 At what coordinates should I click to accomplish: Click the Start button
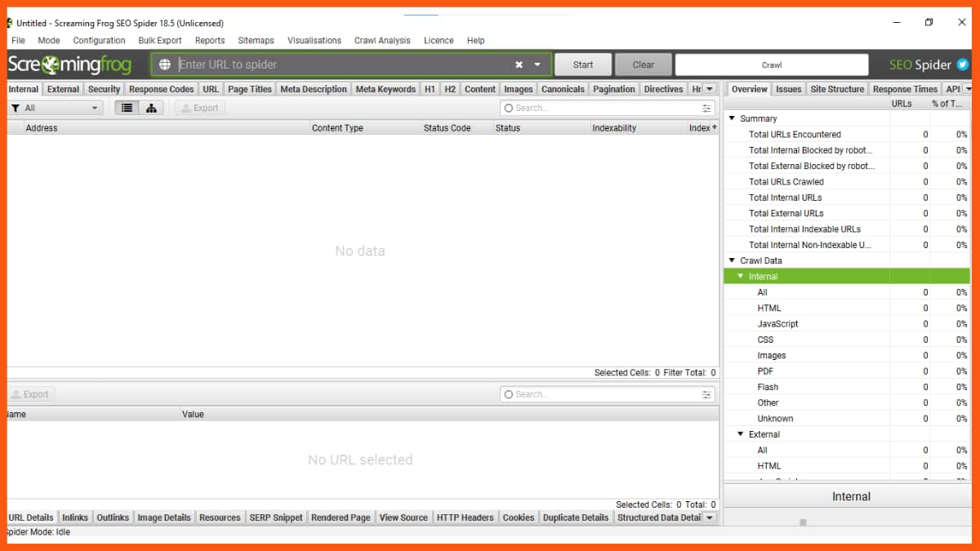pos(582,64)
